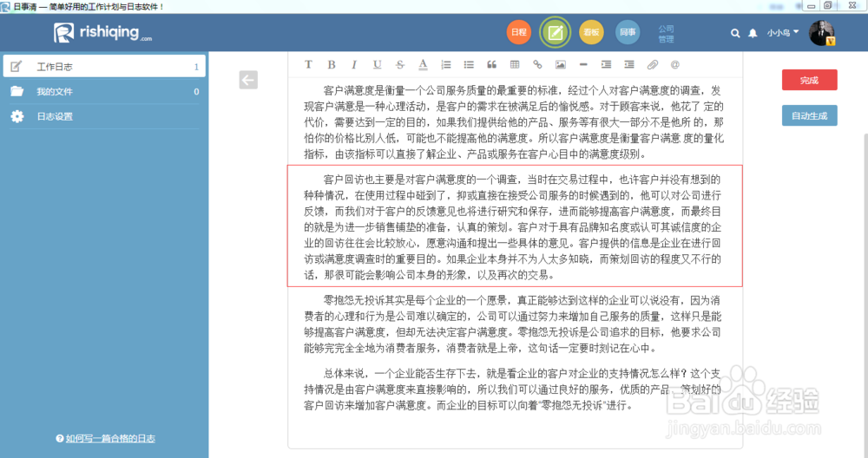
Task: Insert a numbered list
Action: point(445,65)
